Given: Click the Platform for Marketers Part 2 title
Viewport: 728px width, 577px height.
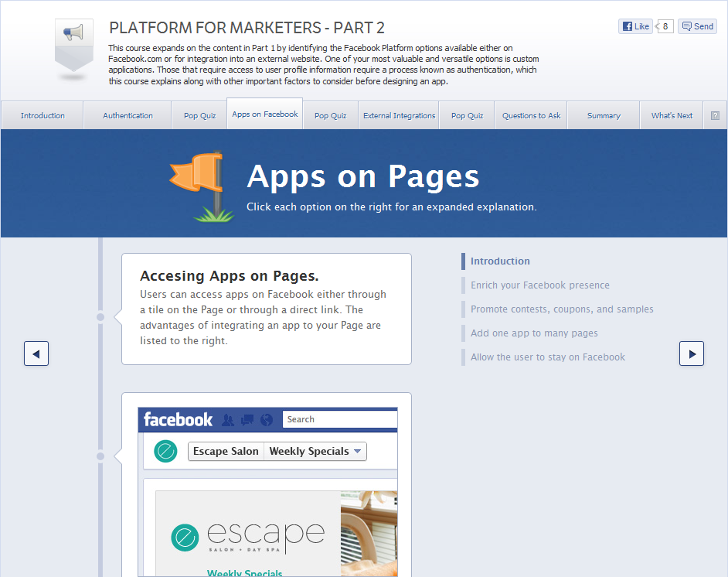Looking at the screenshot, I should 247,28.
